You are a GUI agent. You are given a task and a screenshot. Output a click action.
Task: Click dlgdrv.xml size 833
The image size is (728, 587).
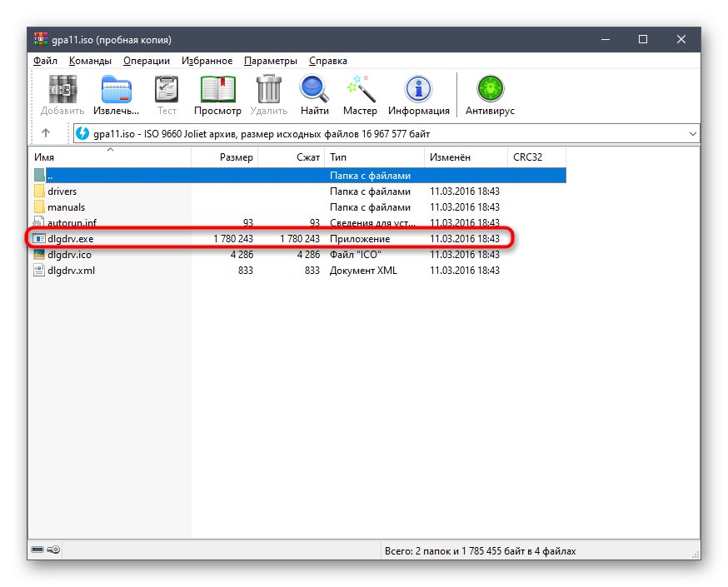pos(246,270)
